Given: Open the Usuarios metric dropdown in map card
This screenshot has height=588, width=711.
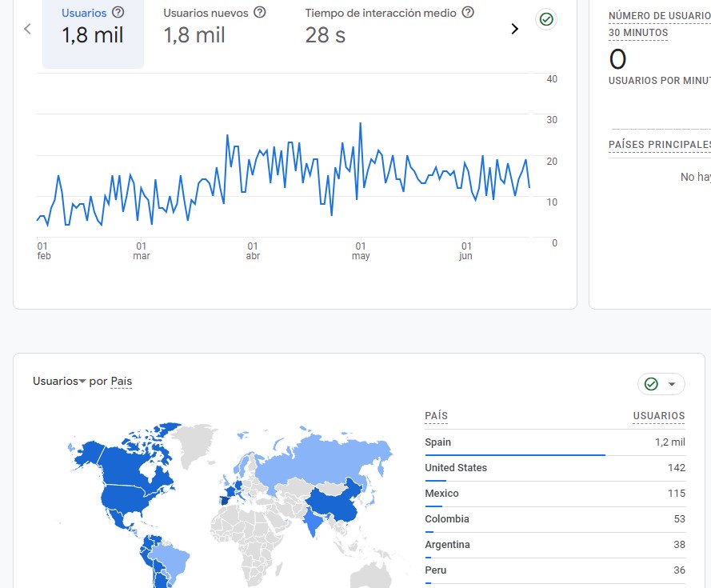Looking at the screenshot, I should point(59,381).
